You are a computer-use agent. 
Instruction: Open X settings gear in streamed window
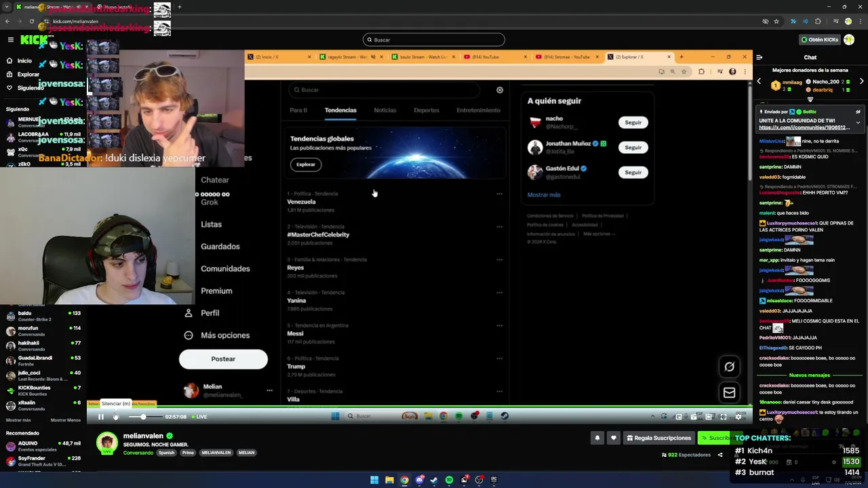pyautogui.click(x=500, y=90)
